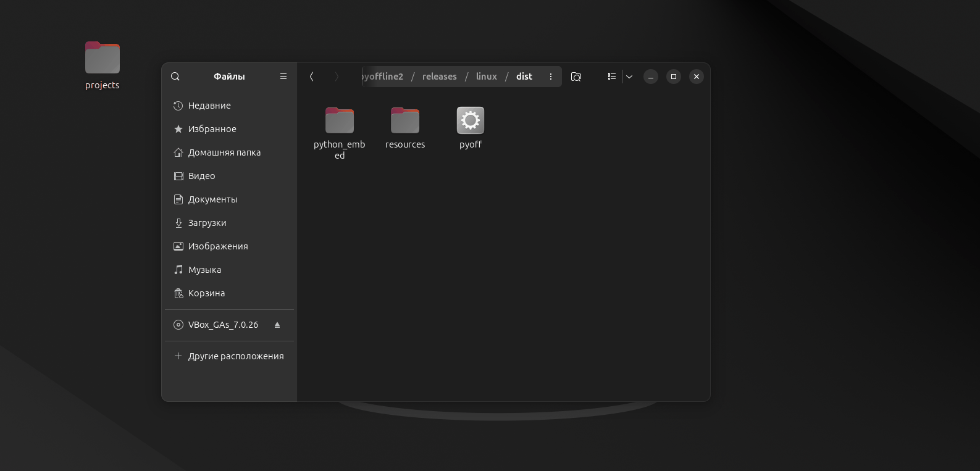
Task: Expand the view options chevron
Action: coord(629,77)
